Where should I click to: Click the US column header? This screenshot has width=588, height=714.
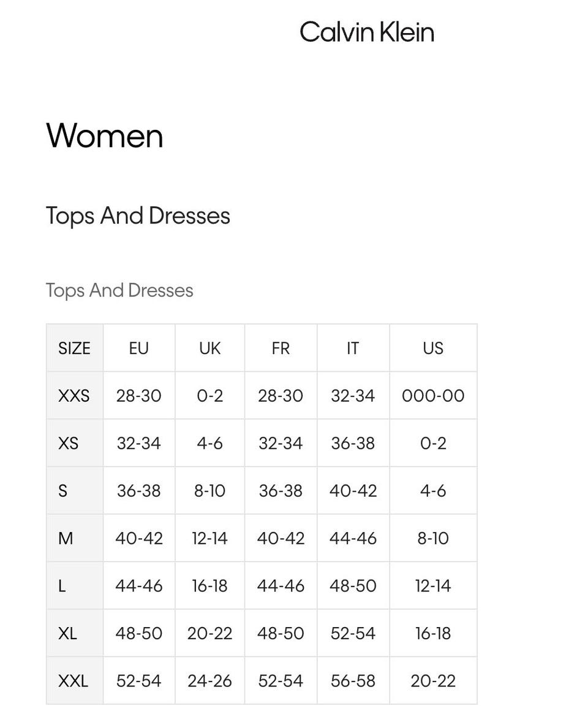[x=433, y=348]
